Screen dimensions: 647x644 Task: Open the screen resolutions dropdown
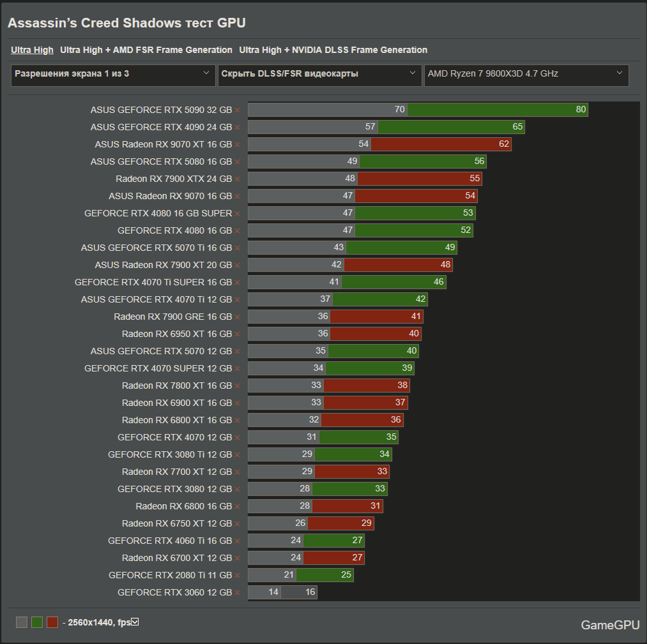113,75
